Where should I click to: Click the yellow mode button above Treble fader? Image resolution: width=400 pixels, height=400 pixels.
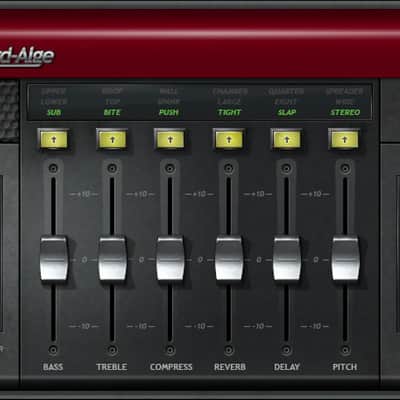tap(112, 139)
